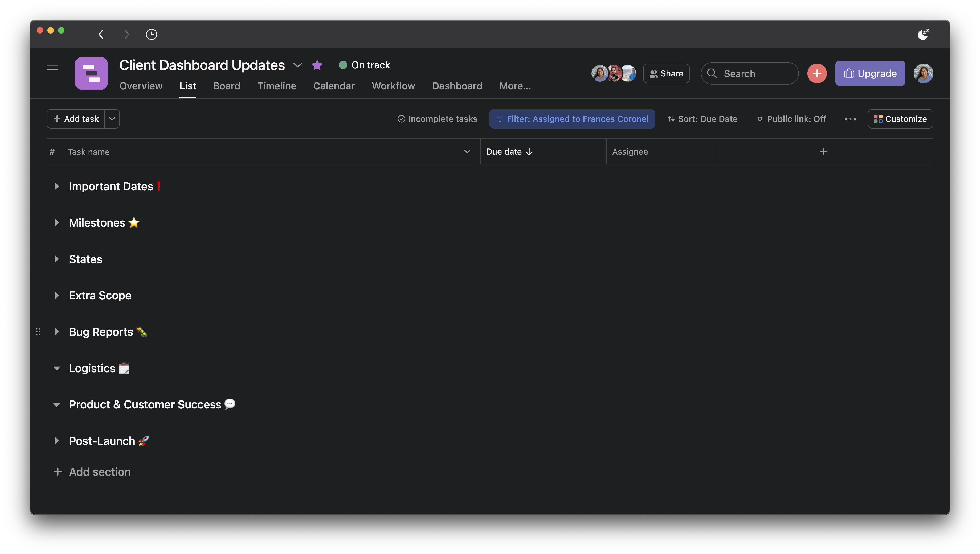Expand the Important Dates section
This screenshot has width=980, height=554.
point(57,187)
